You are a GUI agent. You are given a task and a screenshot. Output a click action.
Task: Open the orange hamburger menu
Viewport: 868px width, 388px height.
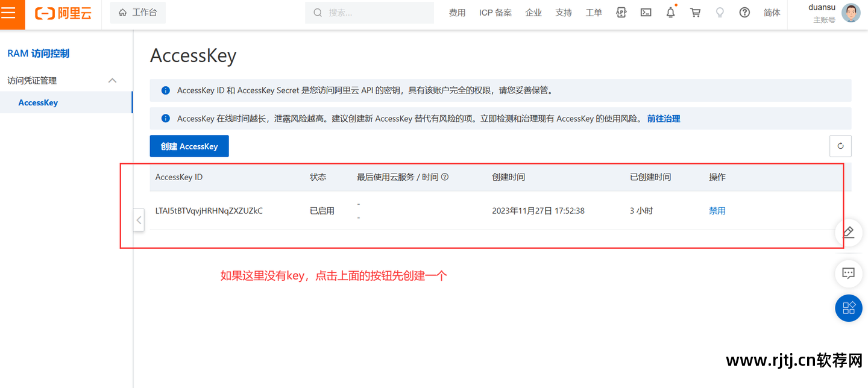pyautogui.click(x=8, y=13)
